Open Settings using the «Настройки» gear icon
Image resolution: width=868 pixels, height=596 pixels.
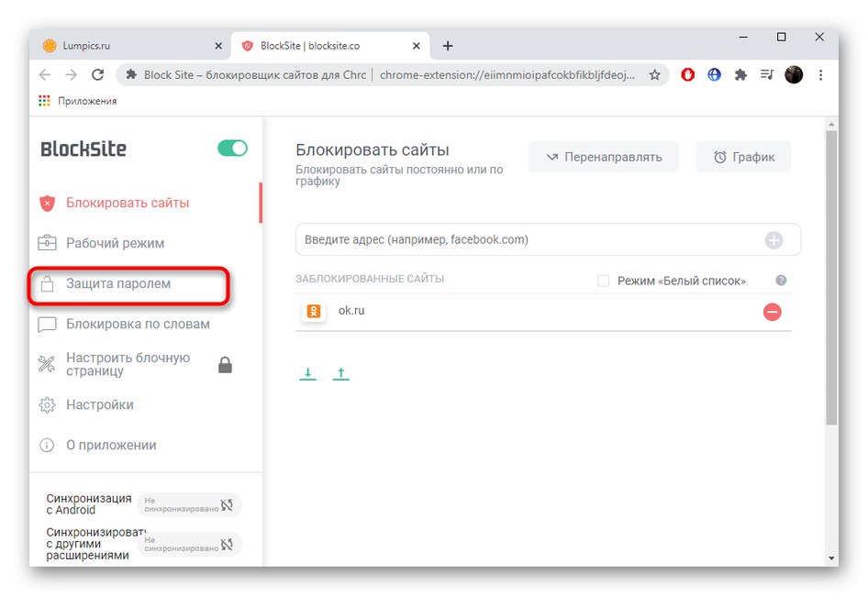point(46,404)
